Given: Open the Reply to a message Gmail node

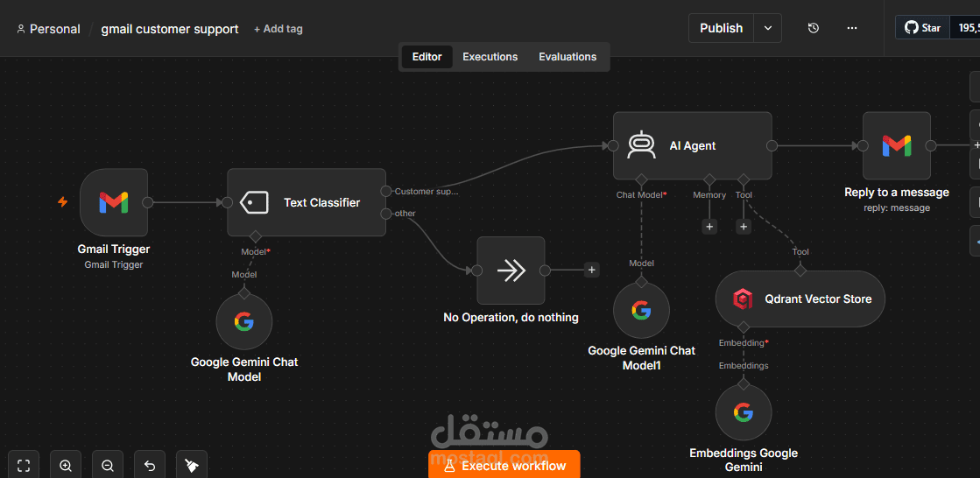Looking at the screenshot, I should point(897,145).
